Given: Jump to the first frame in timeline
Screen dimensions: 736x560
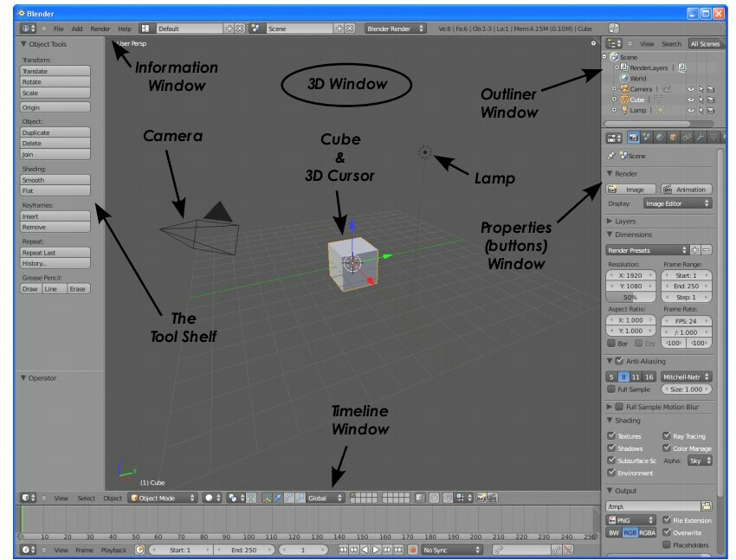Looking at the screenshot, I should coord(343,550).
